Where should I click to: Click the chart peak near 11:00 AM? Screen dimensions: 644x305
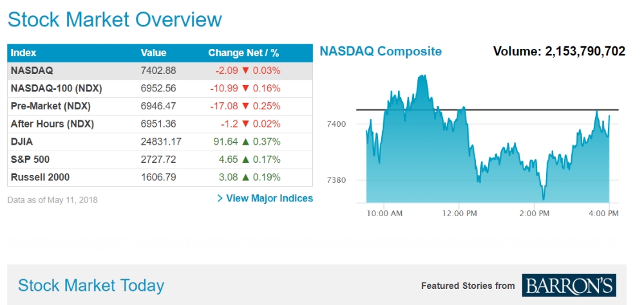pos(422,77)
